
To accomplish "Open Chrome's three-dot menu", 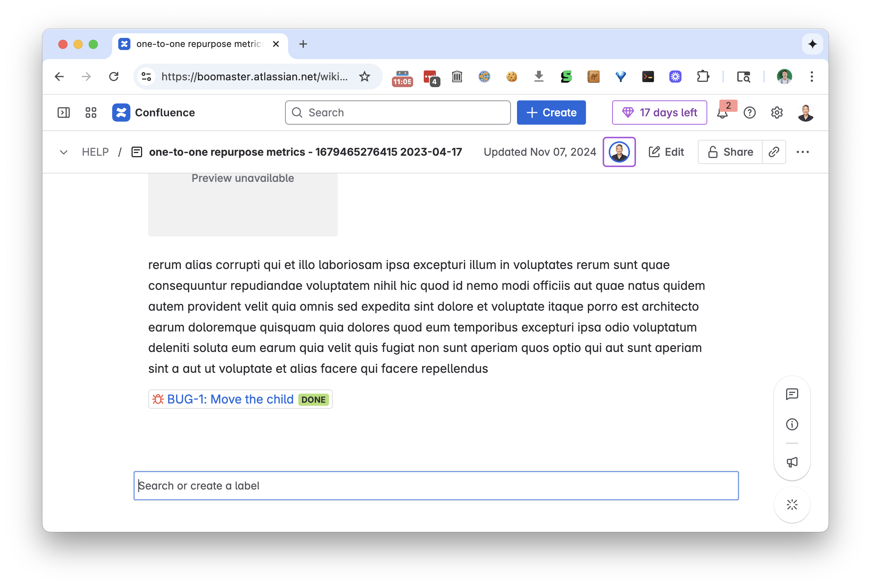I will [x=811, y=77].
